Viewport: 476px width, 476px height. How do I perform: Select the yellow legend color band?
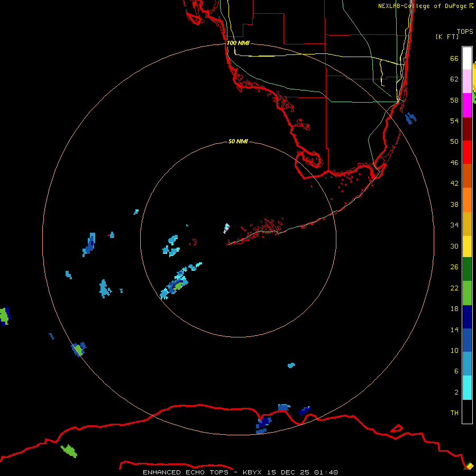click(x=467, y=246)
